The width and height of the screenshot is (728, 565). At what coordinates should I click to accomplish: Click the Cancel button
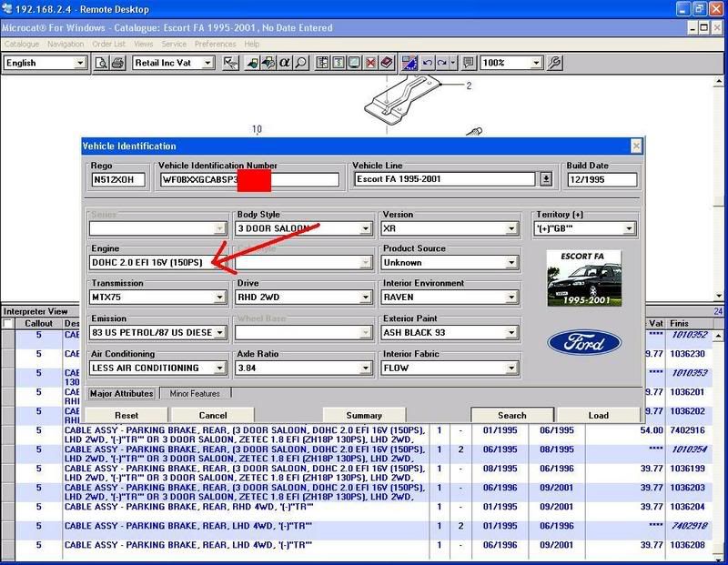[213, 415]
